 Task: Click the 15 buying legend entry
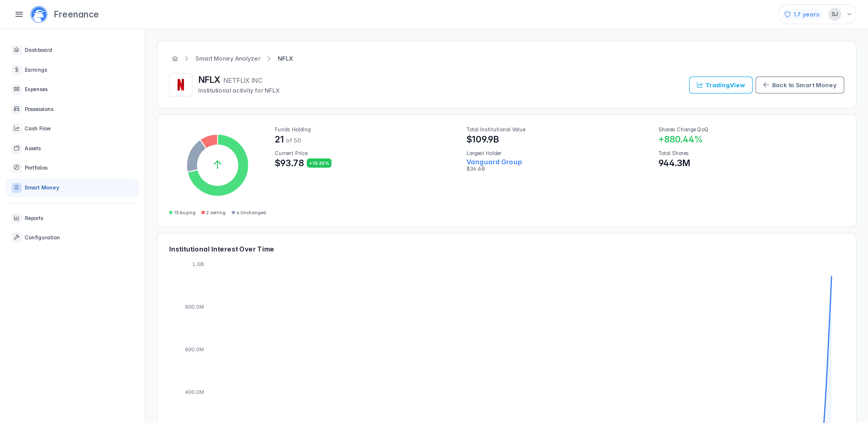pos(182,212)
